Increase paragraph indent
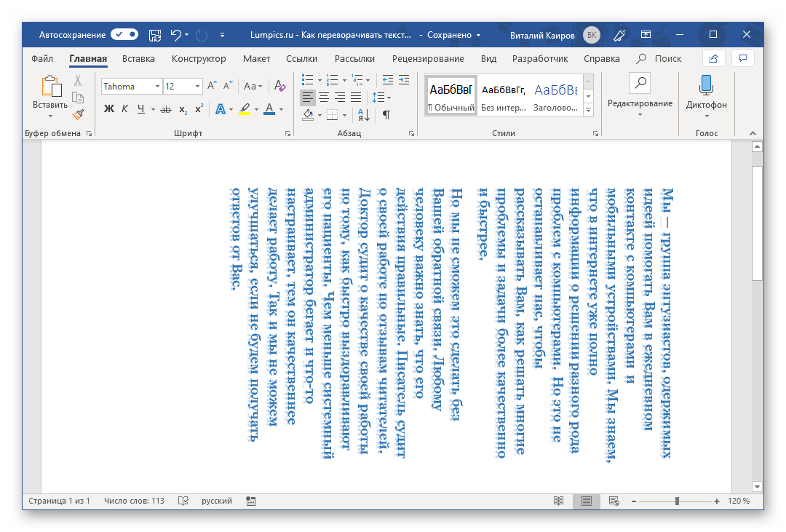The width and height of the screenshot is (786, 532). 403,79
